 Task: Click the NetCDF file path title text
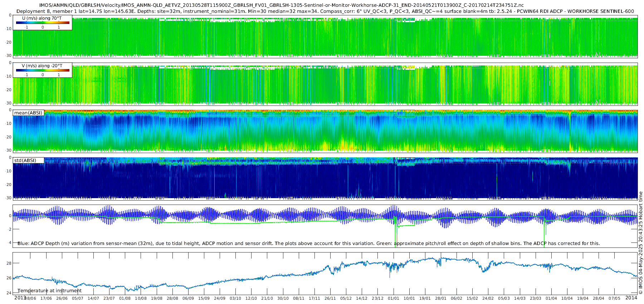tap(281, 5)
